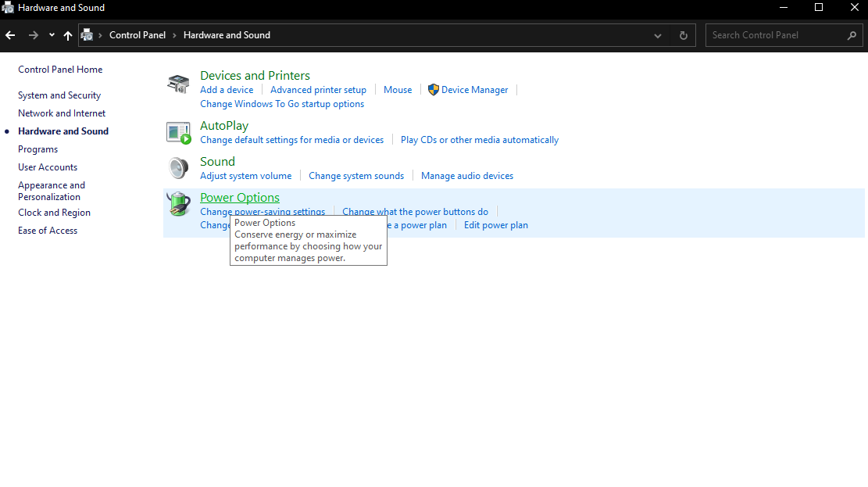Open Clock and Region category
The width and height of the screenshot is (868, 487).
pyautogui.click(x=54, y=213)
